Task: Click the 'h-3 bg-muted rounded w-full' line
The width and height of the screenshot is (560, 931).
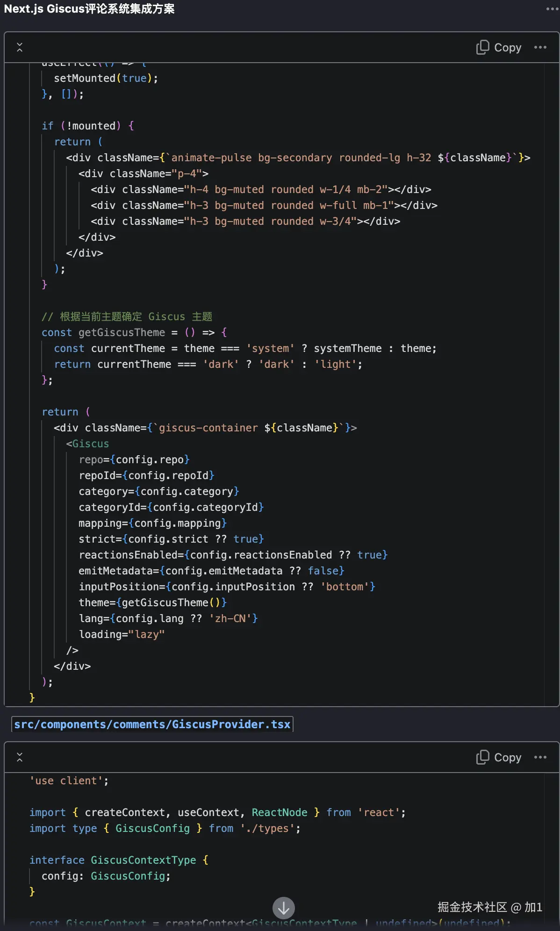Action: tap(264, 205)
